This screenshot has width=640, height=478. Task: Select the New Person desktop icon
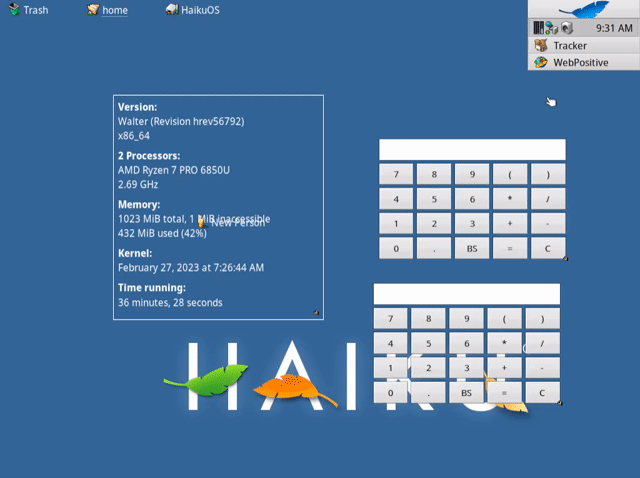[231, 222]
